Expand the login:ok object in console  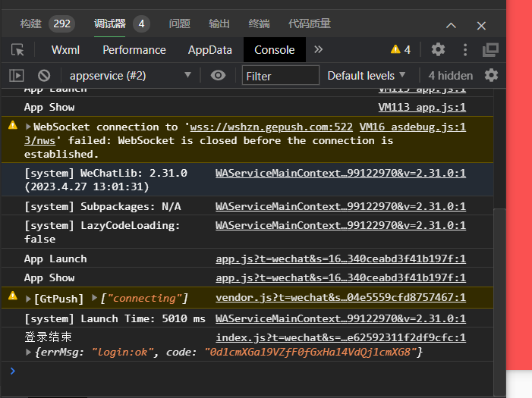[x=29, y=353]
